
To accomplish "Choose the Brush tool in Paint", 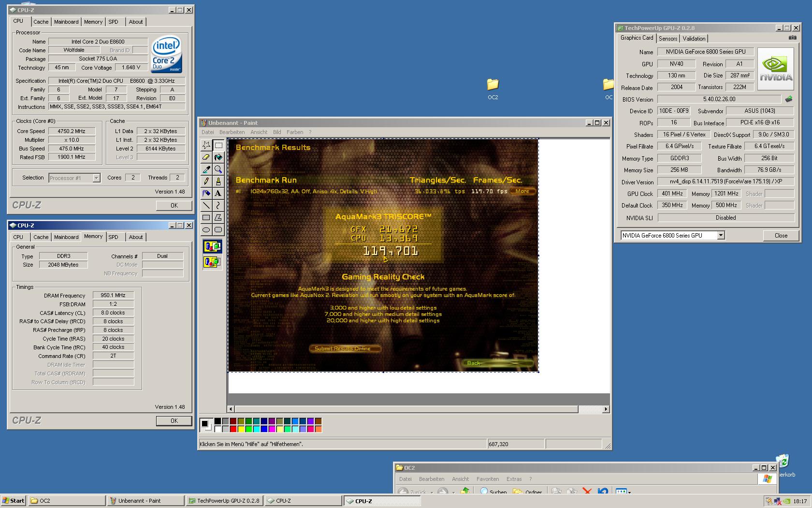I will [x=218, y=181].
